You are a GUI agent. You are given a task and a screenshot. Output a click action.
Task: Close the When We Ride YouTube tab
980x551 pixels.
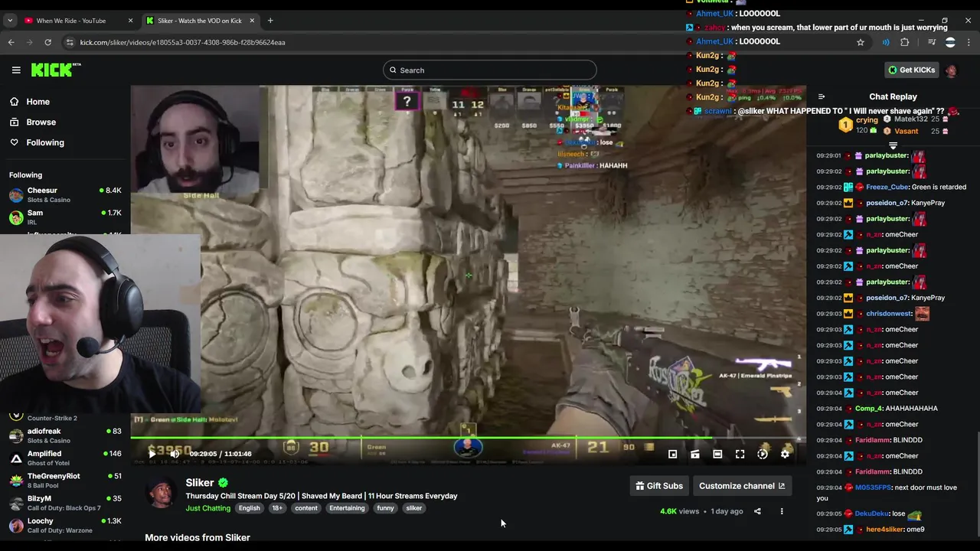[130, 21]
